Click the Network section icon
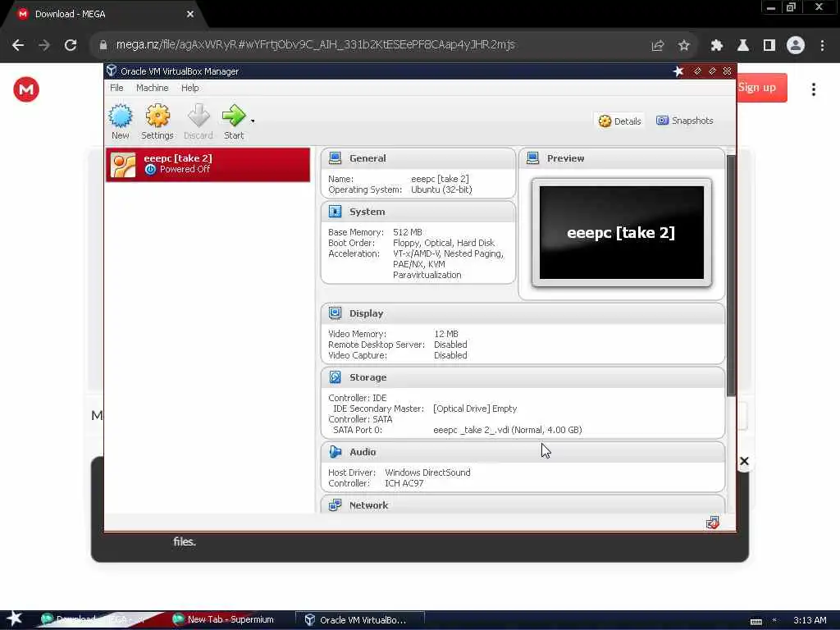 pos(336,505)
